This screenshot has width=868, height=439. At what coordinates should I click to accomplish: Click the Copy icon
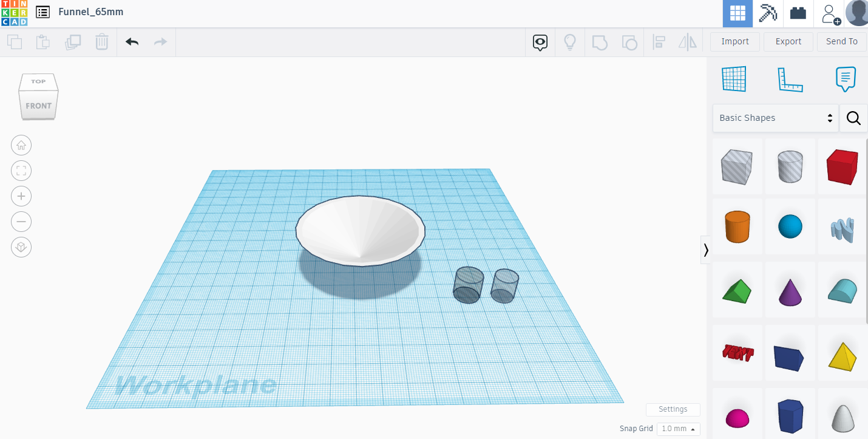15,42
